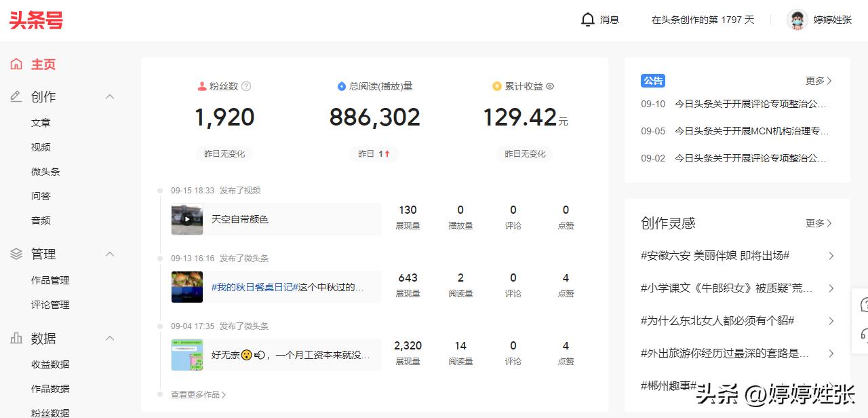Click the 粉丝数 person icon
The width and height of the screenshot is (868, 418).
[201, 86]
